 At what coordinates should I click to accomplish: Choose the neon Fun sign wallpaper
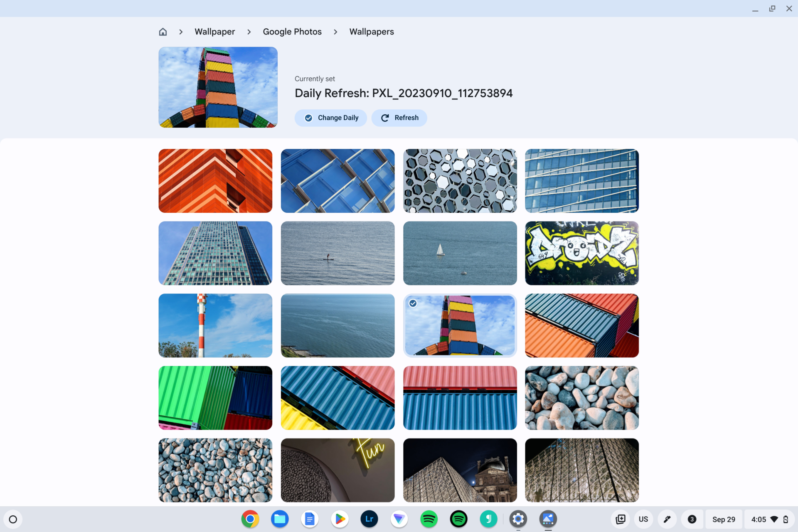tap(337, 470)
